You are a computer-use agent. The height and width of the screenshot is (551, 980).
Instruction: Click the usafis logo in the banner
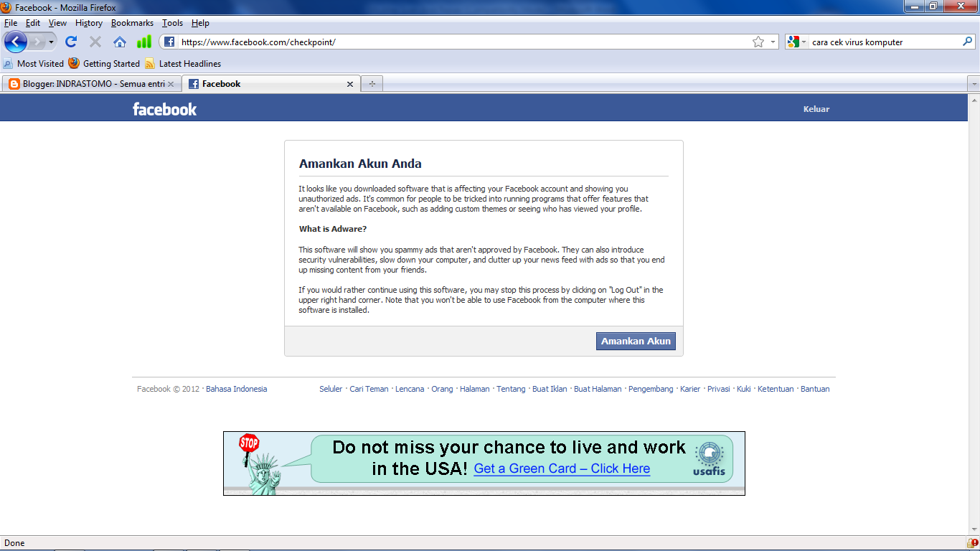(x=709, y=460)
